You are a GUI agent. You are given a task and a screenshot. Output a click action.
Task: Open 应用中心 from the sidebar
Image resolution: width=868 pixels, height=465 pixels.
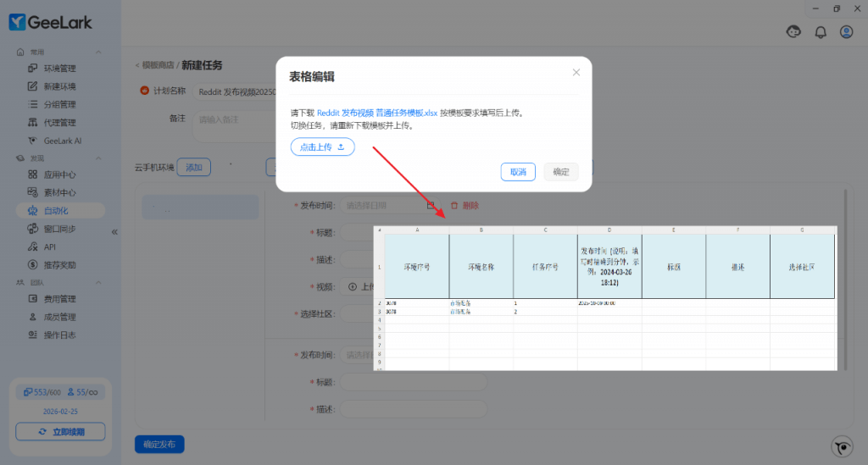coord(59,174)
